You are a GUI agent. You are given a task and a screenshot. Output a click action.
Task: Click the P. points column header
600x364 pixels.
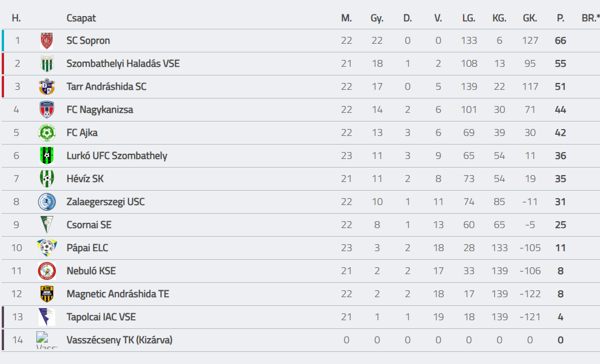pyautogui.click(x=561, y=18)
